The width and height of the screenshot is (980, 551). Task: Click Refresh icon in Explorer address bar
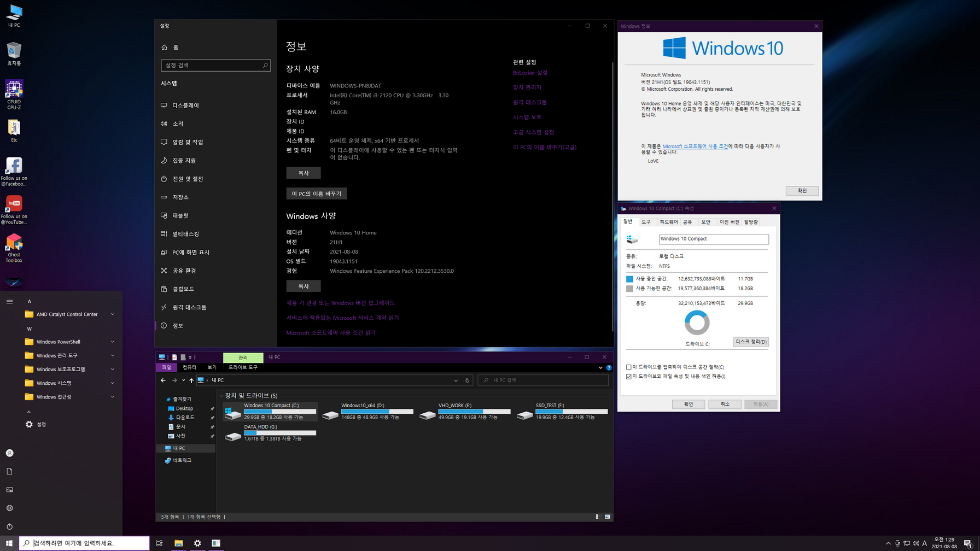pos(467,380)
